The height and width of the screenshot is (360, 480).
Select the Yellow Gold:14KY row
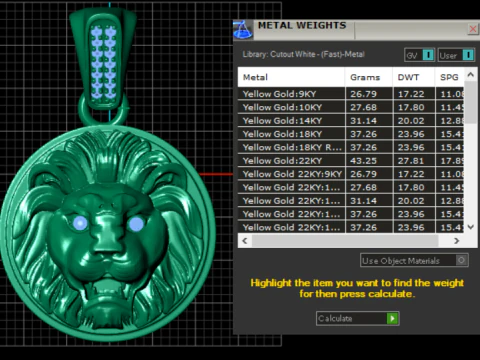[x=351, y=120]
